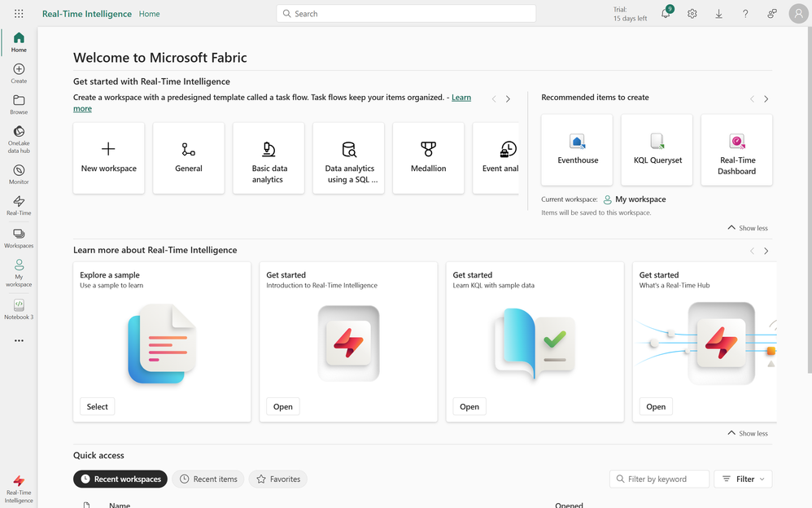
Task: Focus the top Search box
Action: (406, 14)
